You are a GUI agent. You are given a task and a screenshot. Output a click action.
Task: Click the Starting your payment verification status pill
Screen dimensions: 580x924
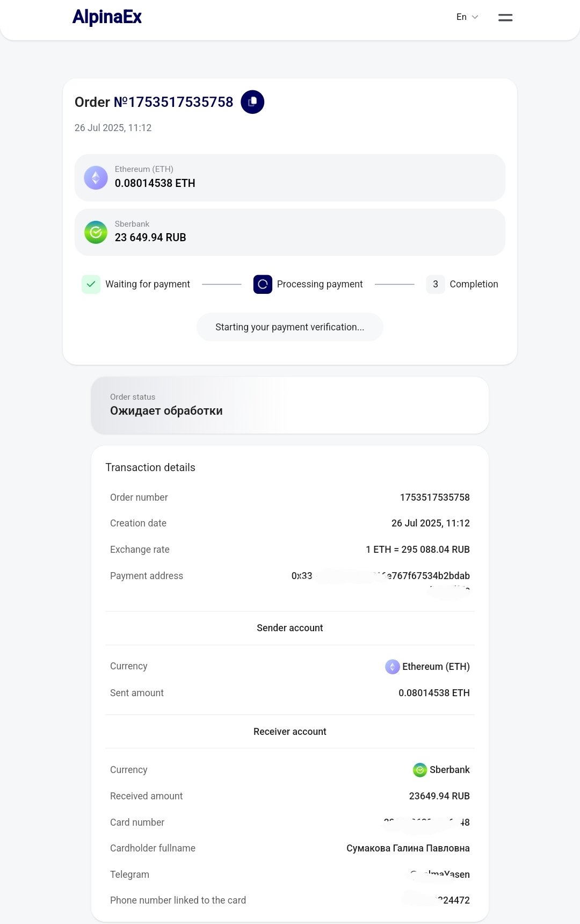290,327
